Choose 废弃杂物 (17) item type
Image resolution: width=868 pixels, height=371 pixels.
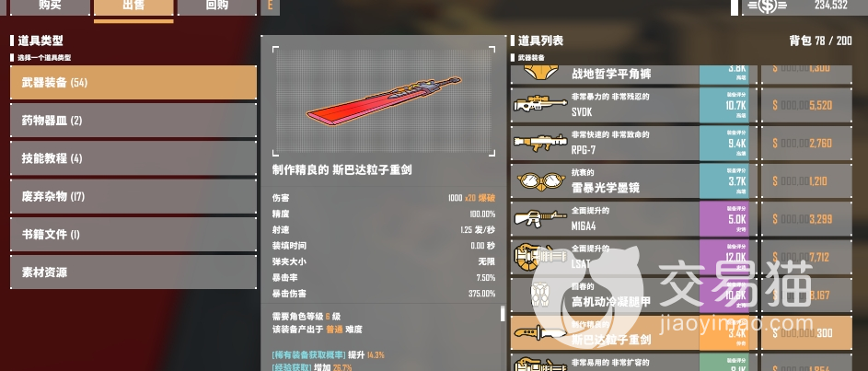tap(133, 196)
